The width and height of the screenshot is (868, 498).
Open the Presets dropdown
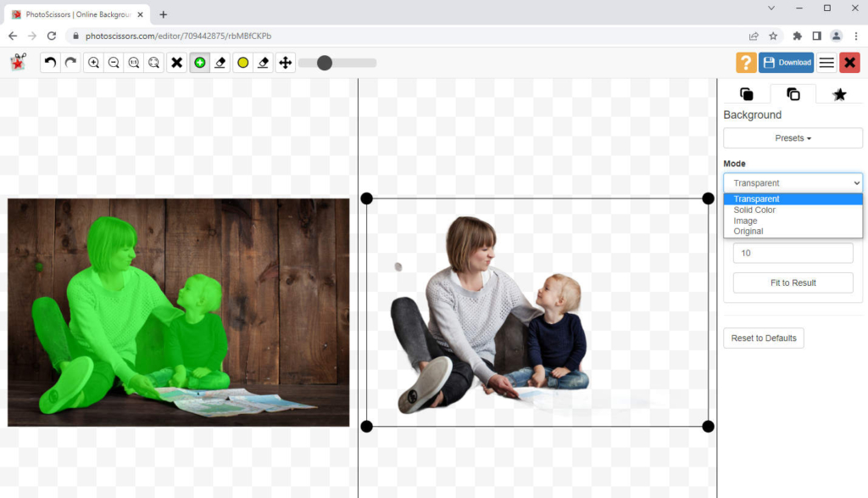coord(792,137)
